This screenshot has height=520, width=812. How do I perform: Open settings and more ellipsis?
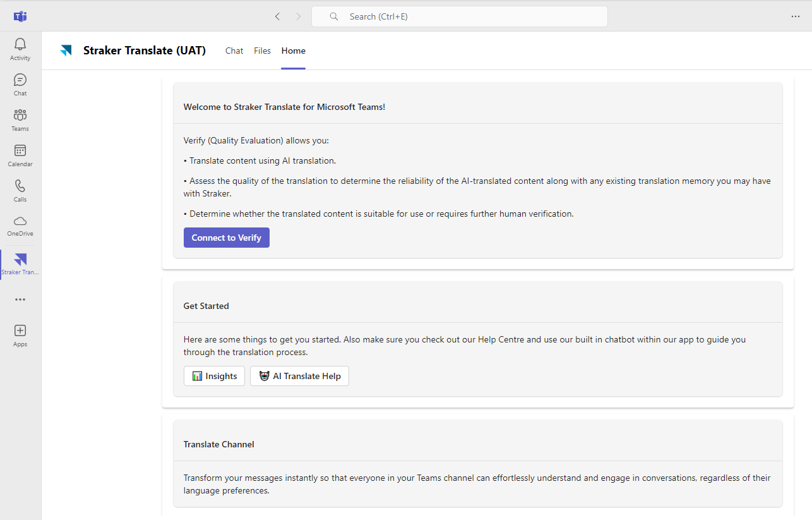tap(795, 16)
